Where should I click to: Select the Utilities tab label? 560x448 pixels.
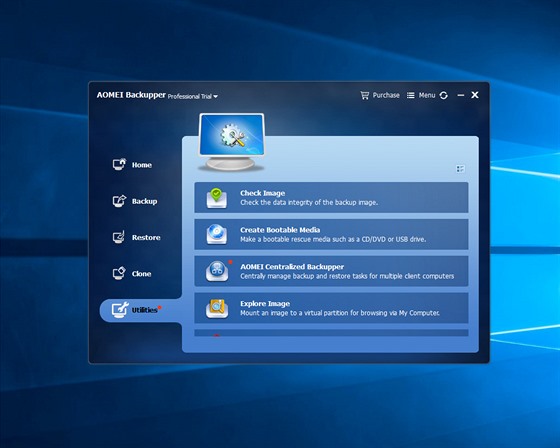[145, 310]
